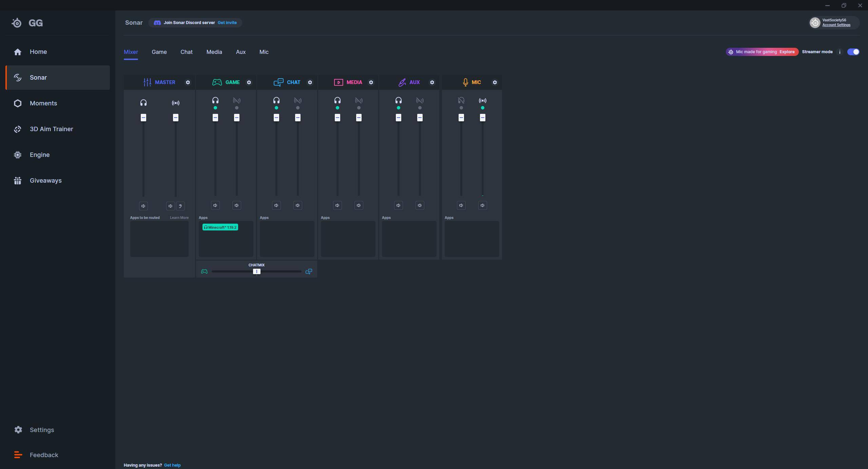Click the CHATMIX slider handle
Viewport: 868px width, 469px height.
click(x=256, y=271)
